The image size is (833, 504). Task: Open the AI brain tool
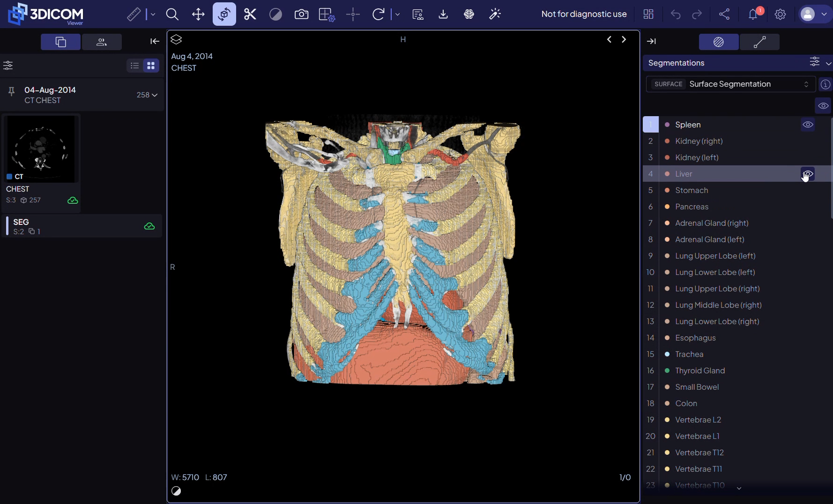pyautogui.click(x=469, y=15)
